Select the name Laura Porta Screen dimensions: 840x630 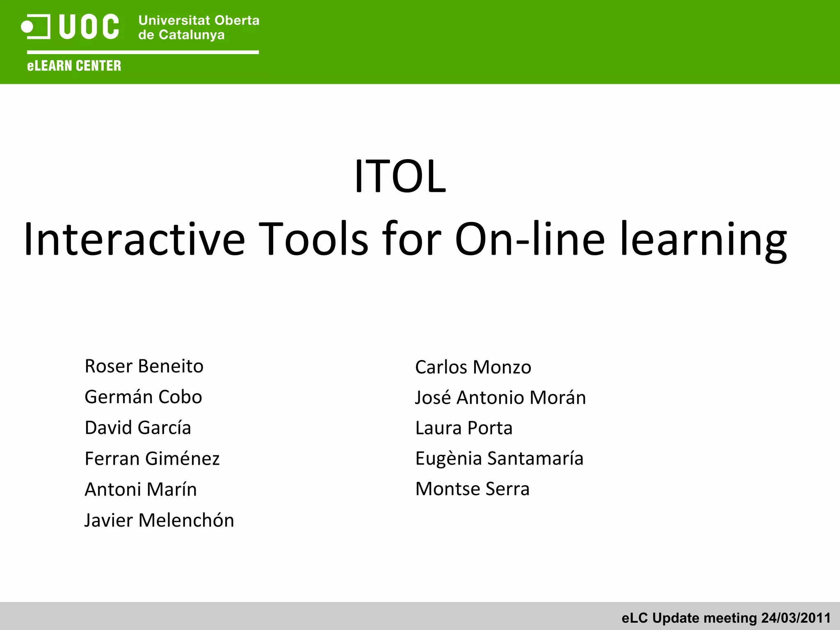[464, 428]
